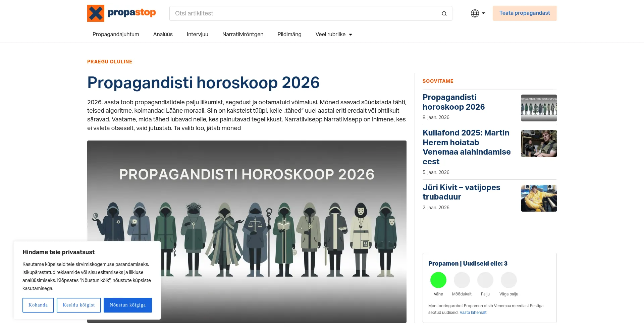Open the globe language icon
Viewport: 644px width, 333px height.
(474, 13)
